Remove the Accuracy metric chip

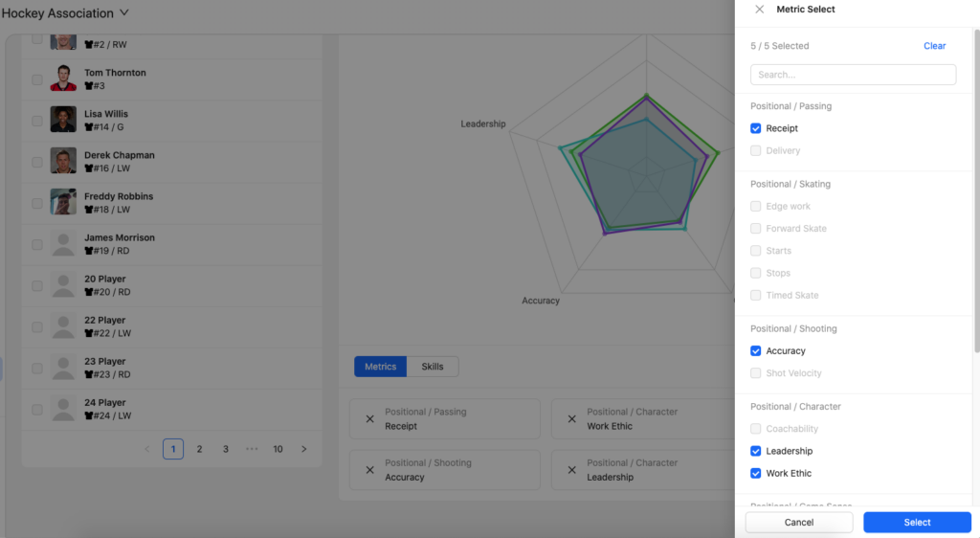coord(369,470)
